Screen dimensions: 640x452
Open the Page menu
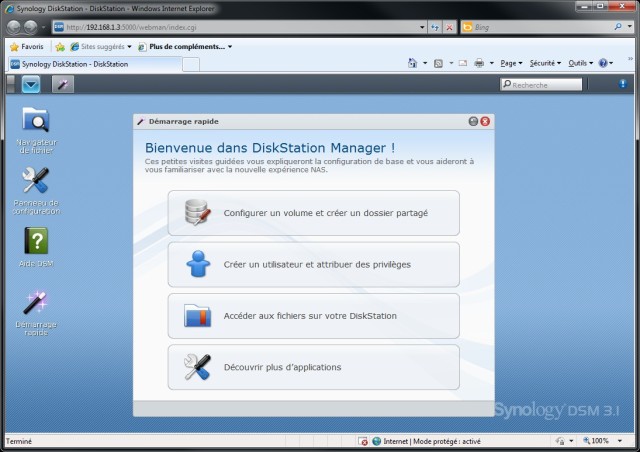point(511,63)
